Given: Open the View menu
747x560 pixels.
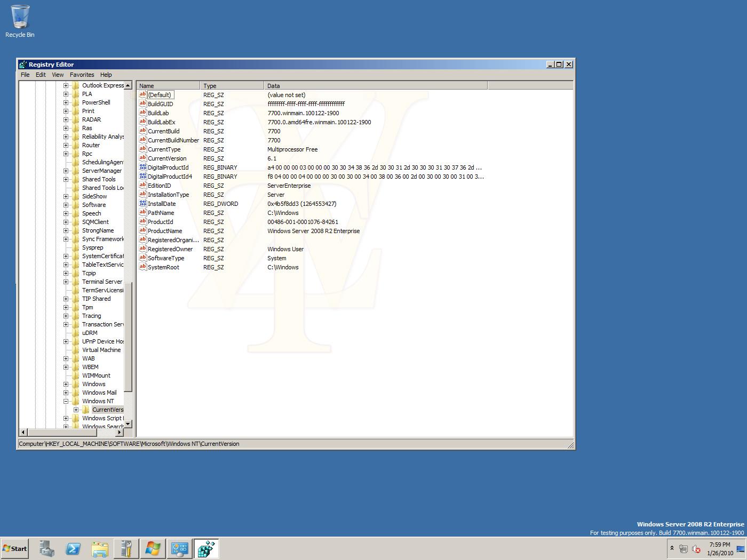Looking at the screenshot, I should (58, 75).
